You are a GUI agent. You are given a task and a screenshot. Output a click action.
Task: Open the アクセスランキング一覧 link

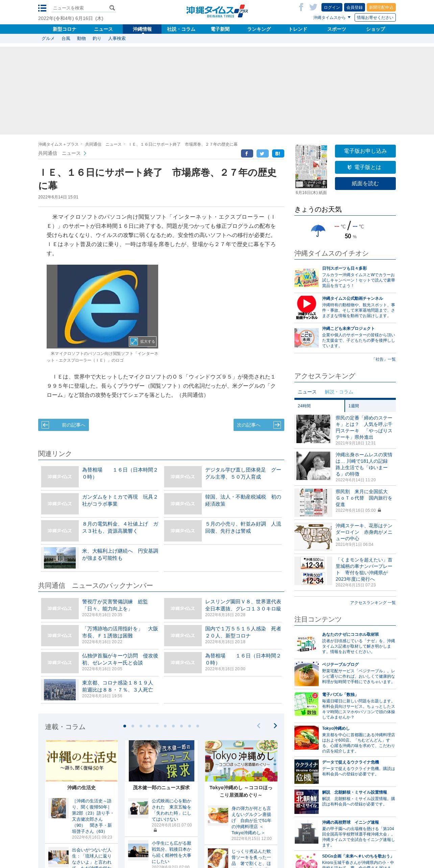click(373, 603)
